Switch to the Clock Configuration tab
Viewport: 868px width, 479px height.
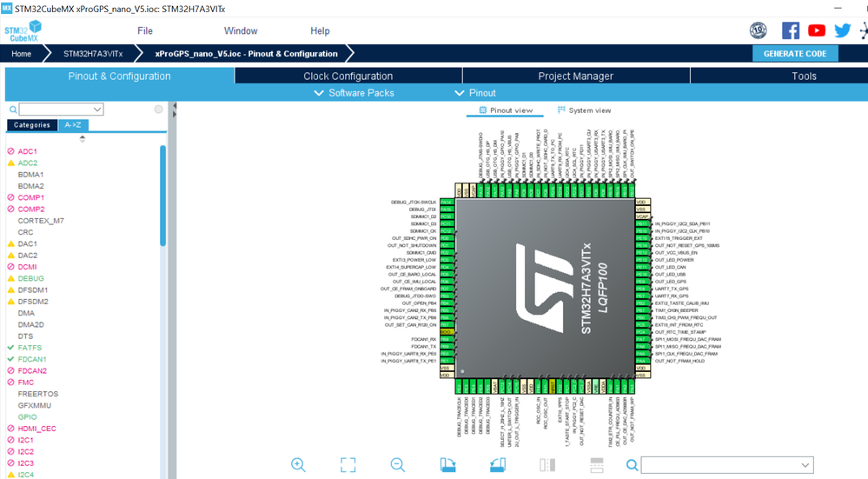pyautogui.click(x=348, y=76)
